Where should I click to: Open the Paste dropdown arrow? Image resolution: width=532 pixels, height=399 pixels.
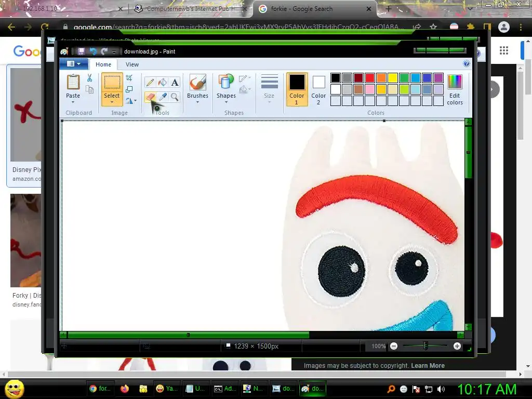click(73, 102)
